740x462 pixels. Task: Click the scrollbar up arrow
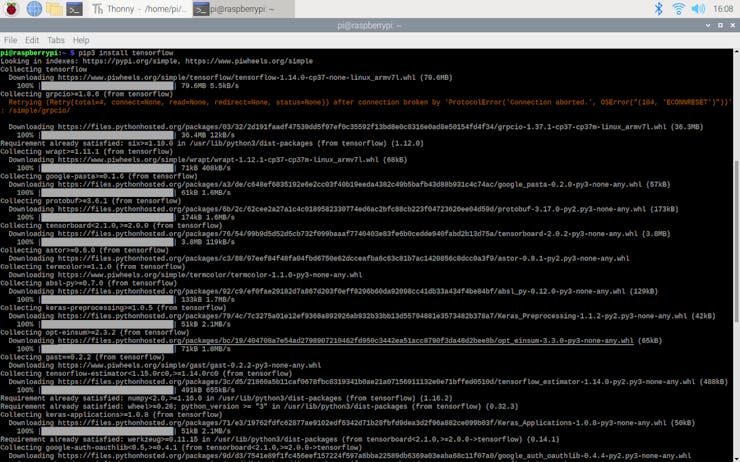click(x=737, y=51)
